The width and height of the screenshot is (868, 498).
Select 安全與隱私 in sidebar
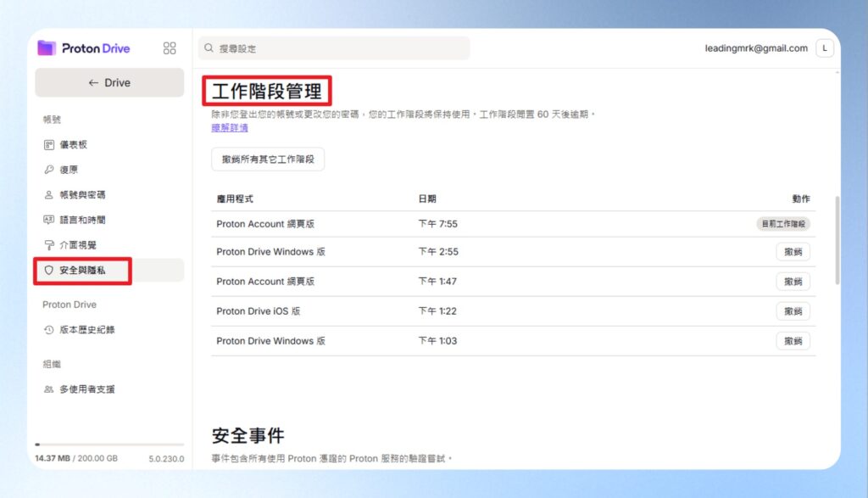pyautogui.click(x=109, y=270)
